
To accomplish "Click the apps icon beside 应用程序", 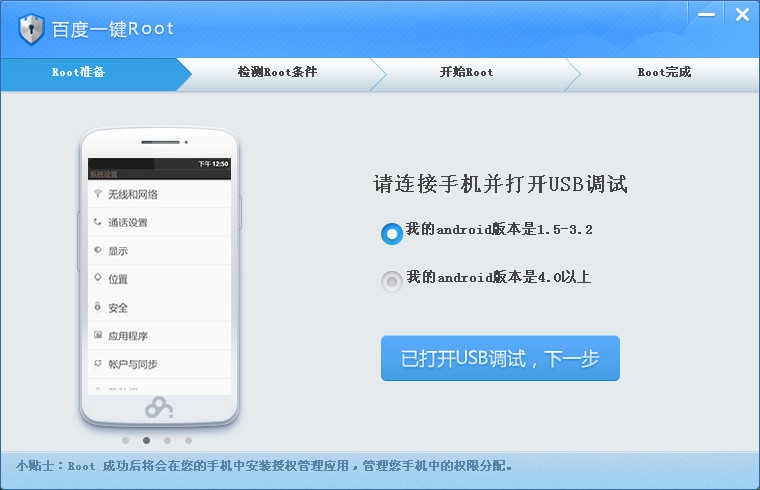I will [x=98, y=335].
